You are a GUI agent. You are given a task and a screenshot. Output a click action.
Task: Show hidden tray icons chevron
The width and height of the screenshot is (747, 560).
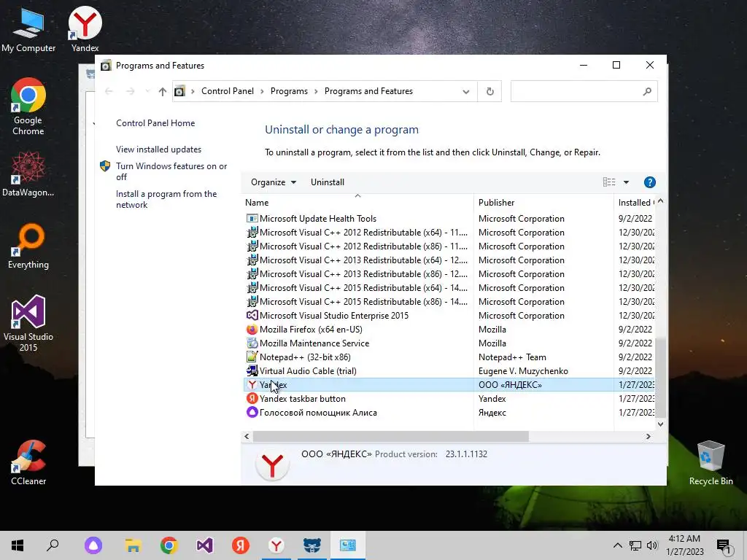tap(617, 545)
